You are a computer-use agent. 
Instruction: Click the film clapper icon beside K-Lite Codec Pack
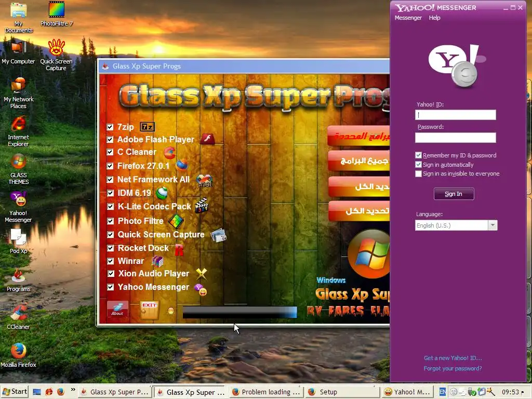(202, 205)
